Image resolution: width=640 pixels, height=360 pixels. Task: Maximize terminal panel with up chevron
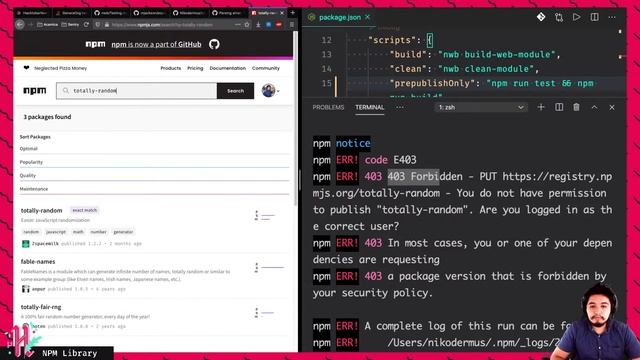[594, 107]
